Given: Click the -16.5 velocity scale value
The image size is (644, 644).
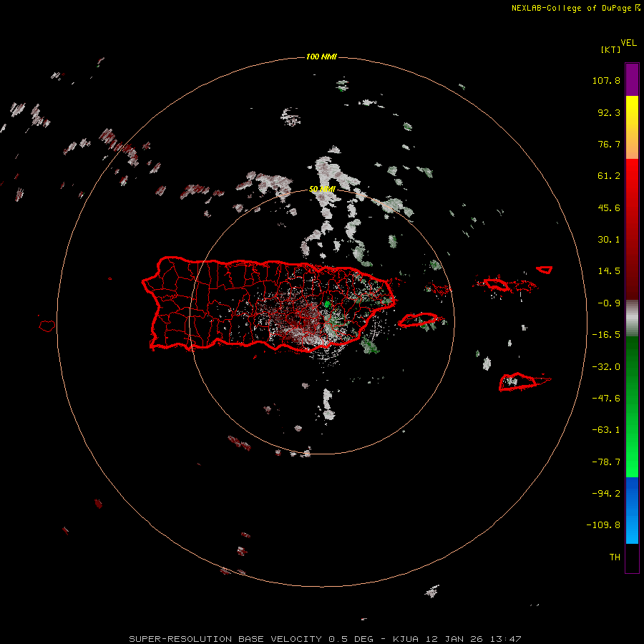Looking at the screenshot, I should pyautogui.click(x=606, y=335).
